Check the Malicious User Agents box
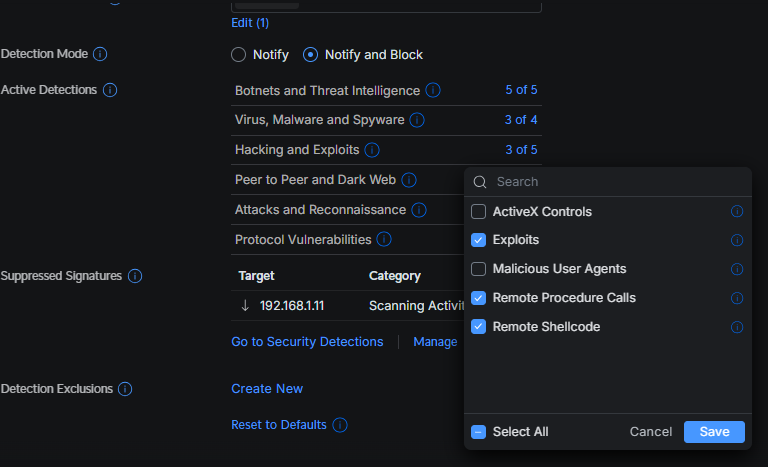The width and height of the screenshot is (768, 467). [479, 269]
